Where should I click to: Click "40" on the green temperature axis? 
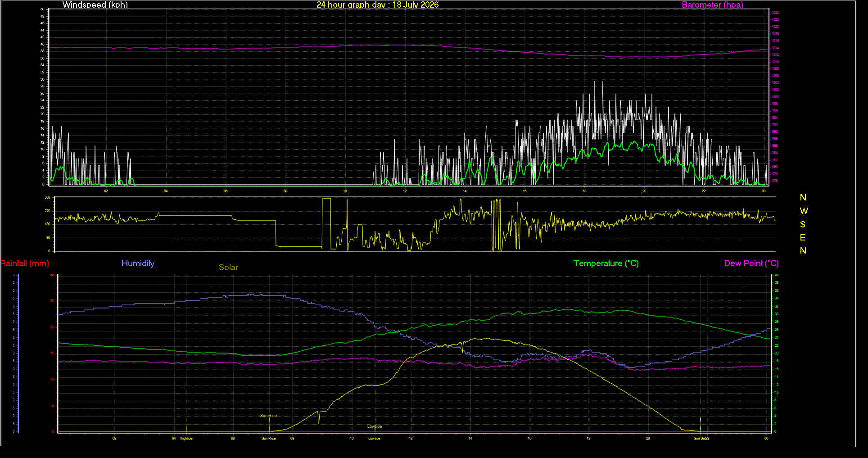point(776,275)
